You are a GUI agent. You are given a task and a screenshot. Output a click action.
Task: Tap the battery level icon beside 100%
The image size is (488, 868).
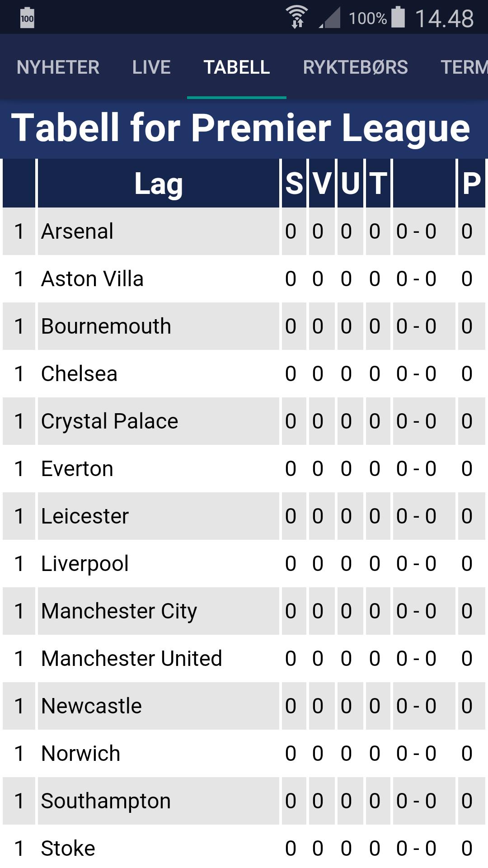point(398,17)
